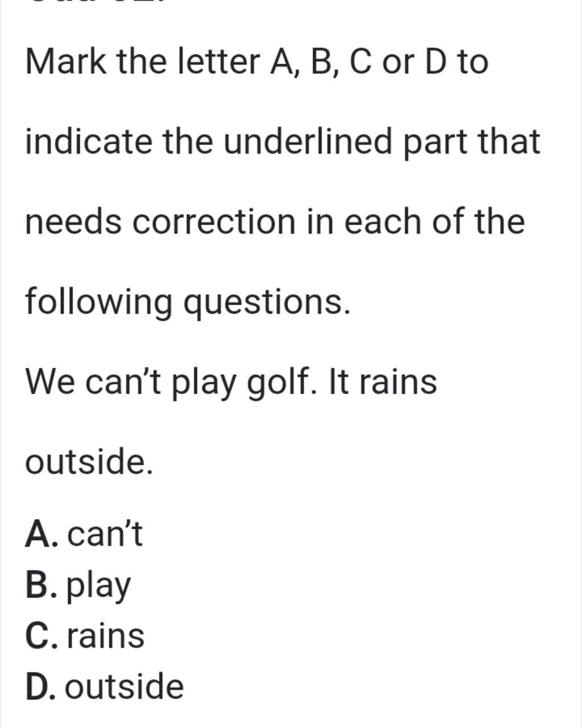This screenshot has height=728, width=582.
Task: Click the word "indicate" in instructions
Action: tap(89, 141)
